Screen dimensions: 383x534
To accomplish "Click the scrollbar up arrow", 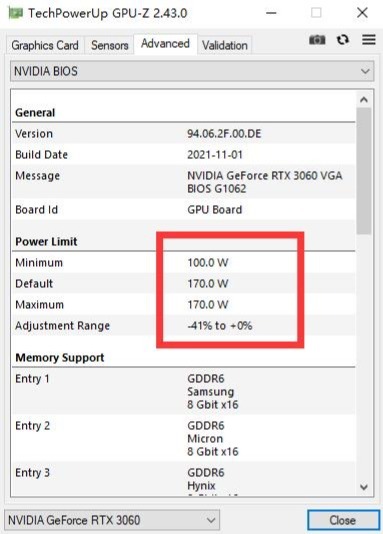I will tap(364, 100).
